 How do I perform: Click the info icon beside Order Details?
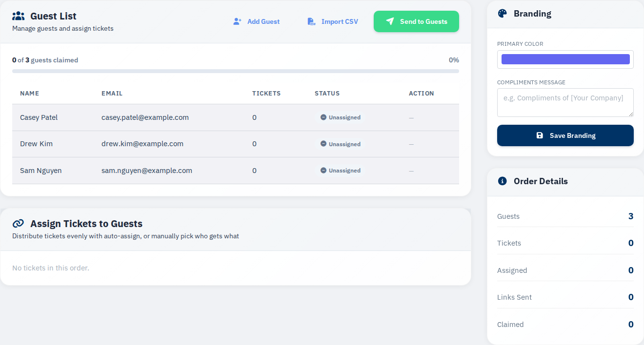click(x=503, y=181)
